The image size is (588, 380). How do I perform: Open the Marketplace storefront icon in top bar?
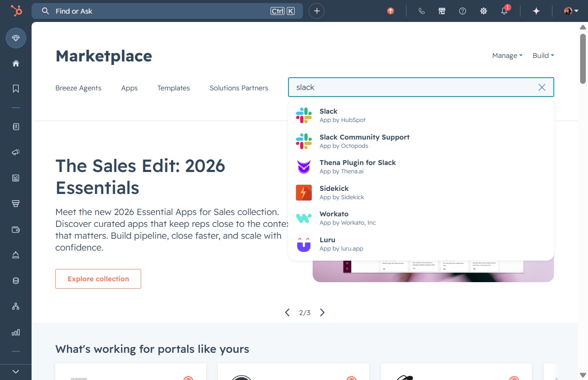[x=442, y=11]
